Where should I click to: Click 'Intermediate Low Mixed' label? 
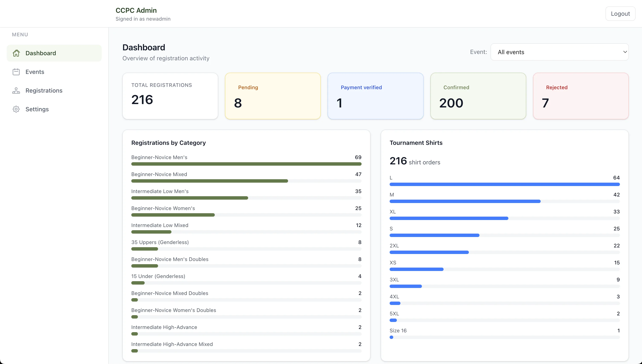point(160,225)
